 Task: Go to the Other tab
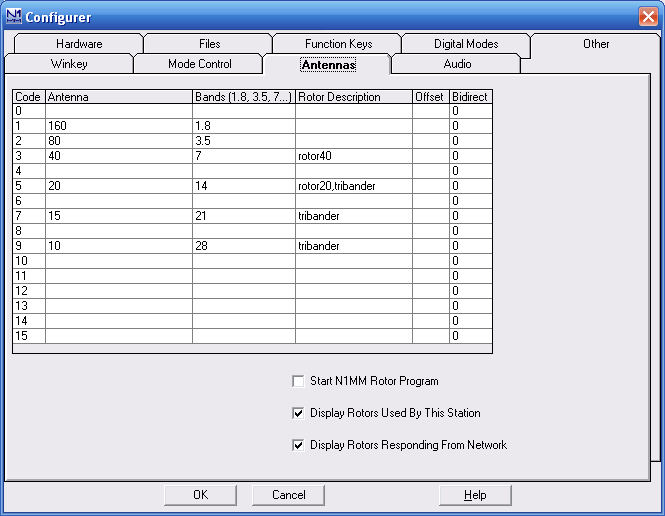596,44
